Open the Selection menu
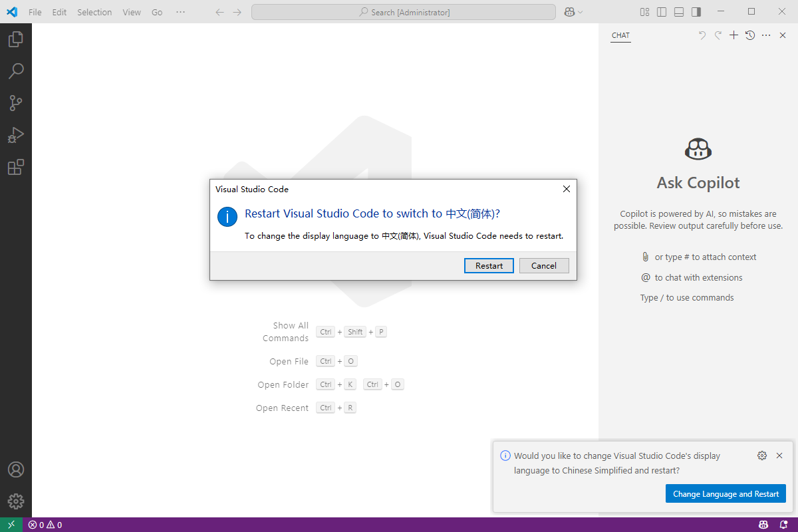Screen dimensions: 798x532 point(94,12)
